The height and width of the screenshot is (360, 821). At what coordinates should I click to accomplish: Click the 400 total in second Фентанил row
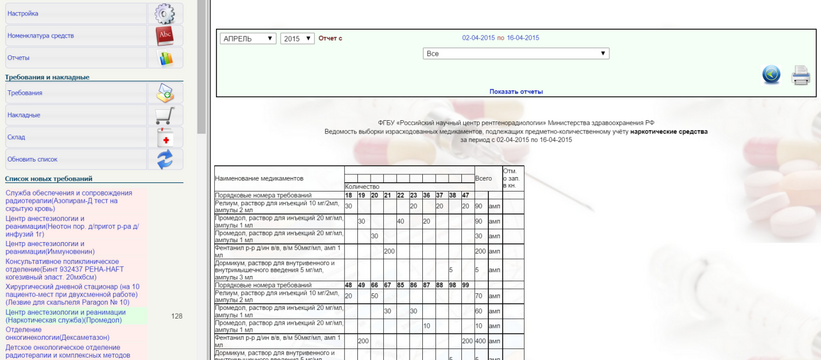(x=481, y=341)
